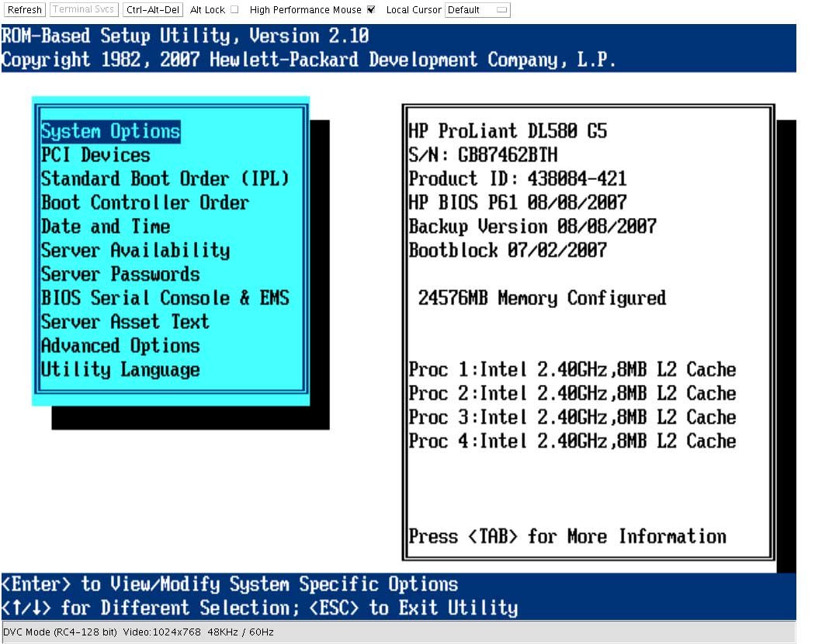Choose Boot Controller Order
This screenshot has width=815, height=644.
point(145,203)
